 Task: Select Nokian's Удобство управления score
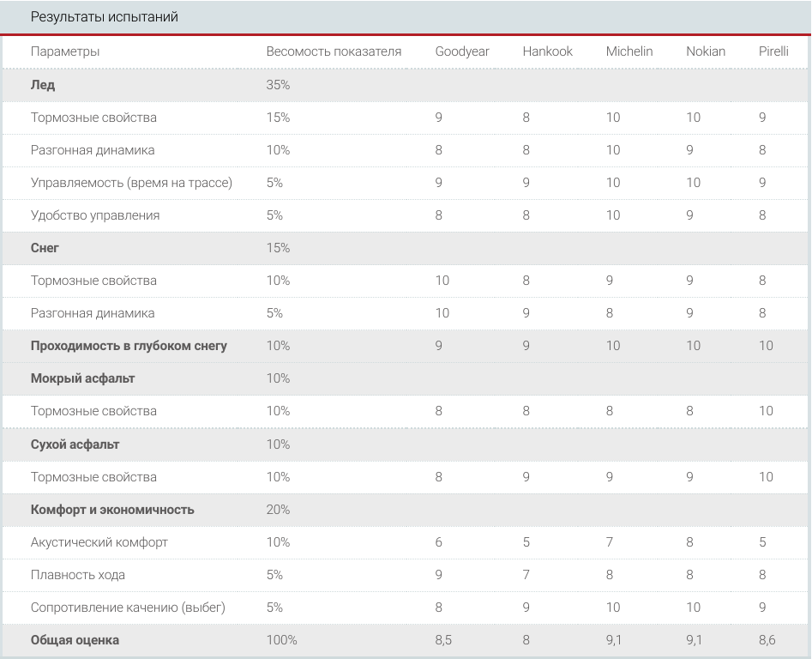[689, 215]
